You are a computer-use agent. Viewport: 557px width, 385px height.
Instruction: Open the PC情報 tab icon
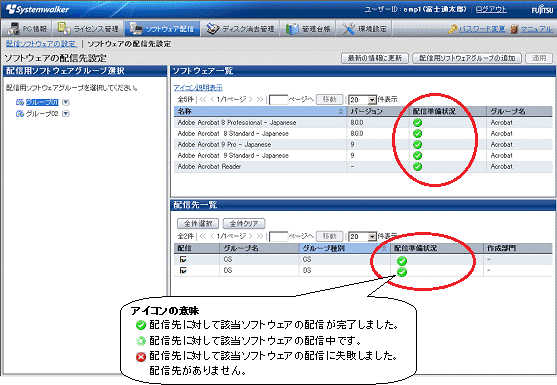coord(14,28)
